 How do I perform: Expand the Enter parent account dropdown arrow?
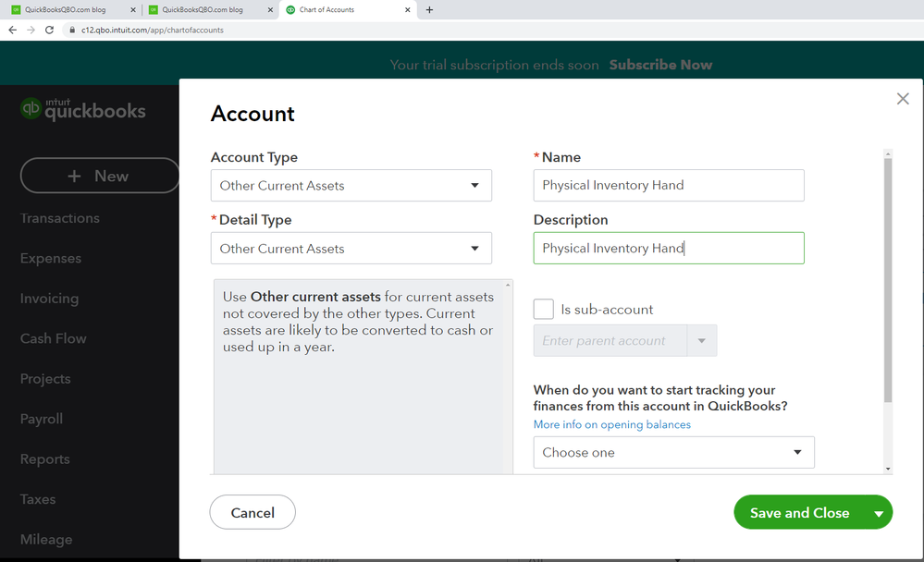tap(702, 340)
